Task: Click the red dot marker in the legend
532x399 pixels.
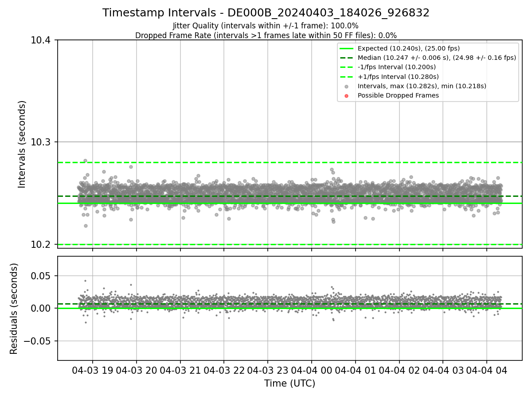Action: pyautogui.click(x=347, y=96)
